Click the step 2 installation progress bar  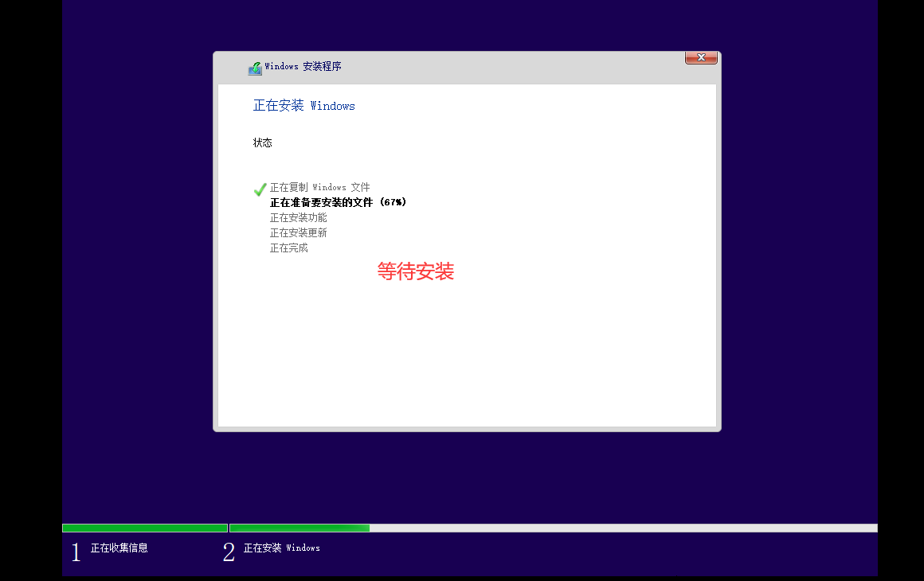click(554, 528)
